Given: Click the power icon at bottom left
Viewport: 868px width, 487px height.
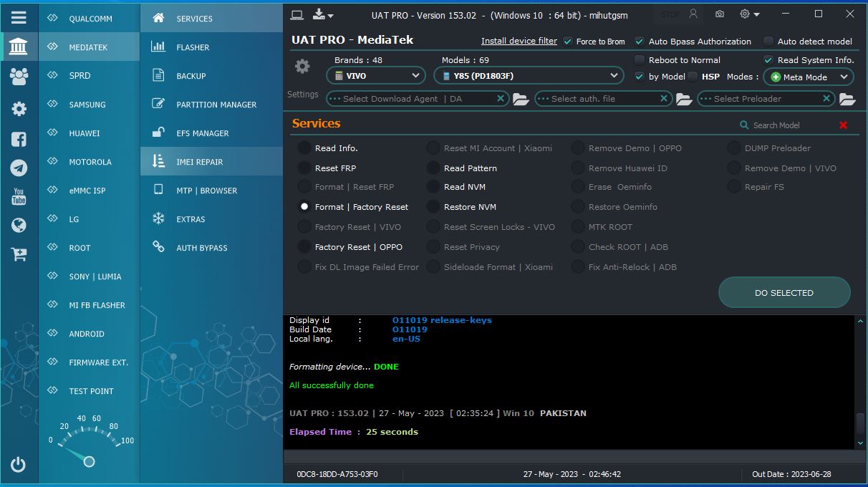Looking at the screenshot, I should (19, 465).
